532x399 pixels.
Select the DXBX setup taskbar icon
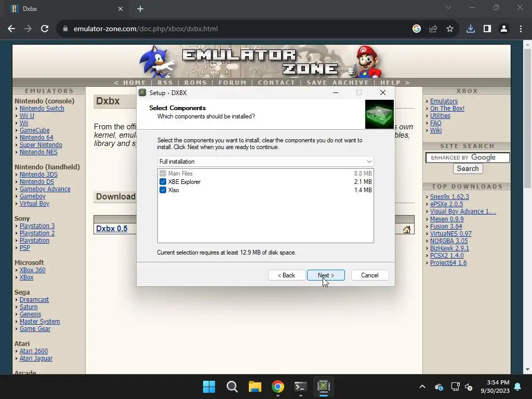324,387
